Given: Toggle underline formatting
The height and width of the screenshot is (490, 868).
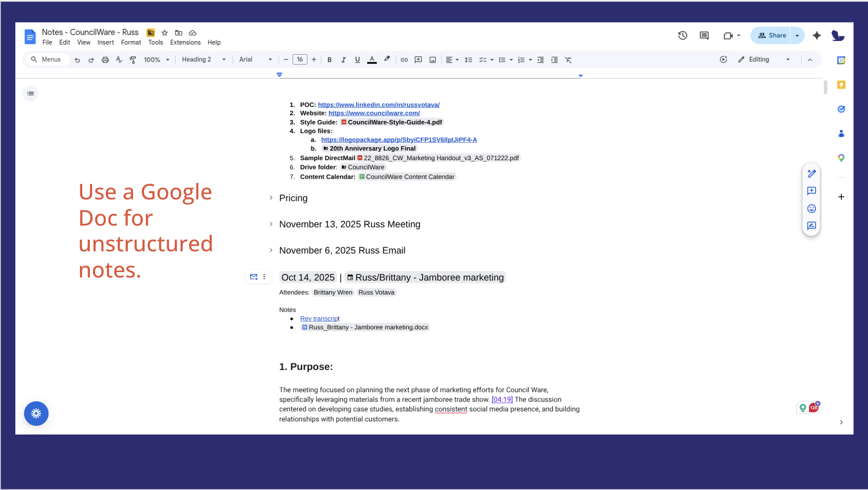Looking at the screenshot, I should click(x=357, y=60).
